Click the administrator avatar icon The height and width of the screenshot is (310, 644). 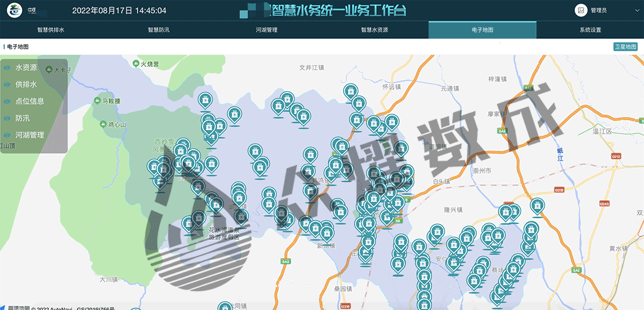coord(581,10)
